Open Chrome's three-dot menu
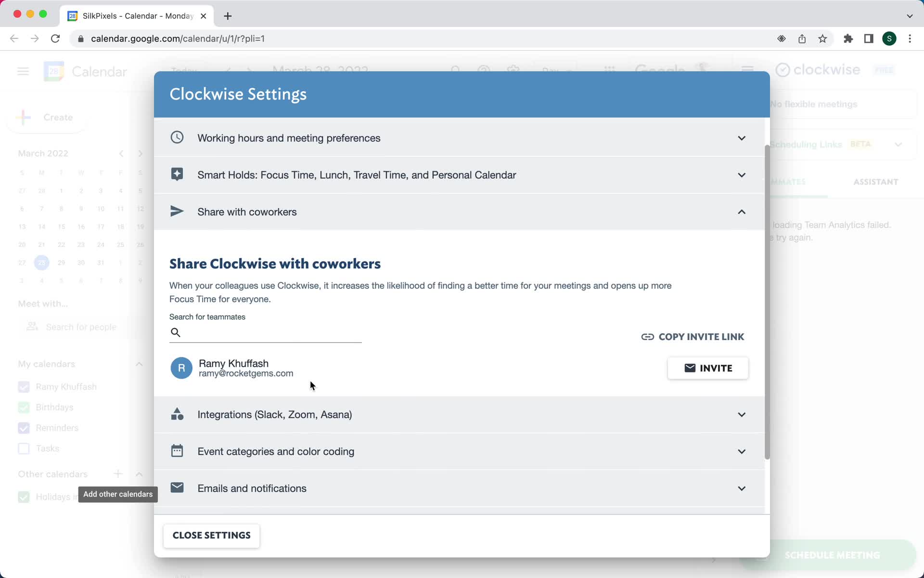The width and height of the screenshot is (924, 578). pyautogui.click(x=910, y=39)
